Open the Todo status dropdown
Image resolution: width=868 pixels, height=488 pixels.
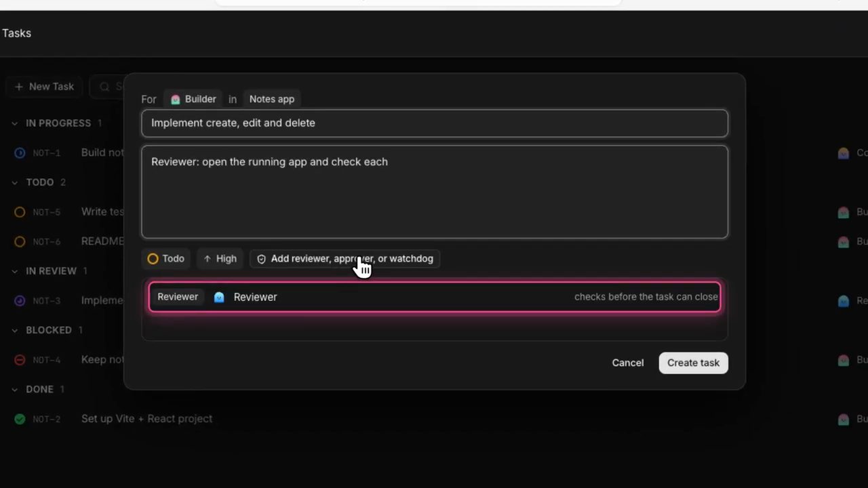[165, 259]
